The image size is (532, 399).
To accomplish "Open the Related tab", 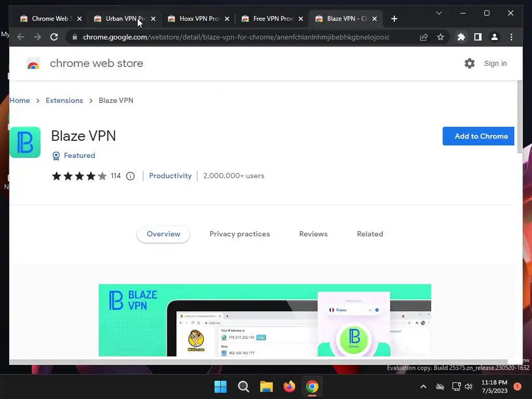I will (370, 234).
